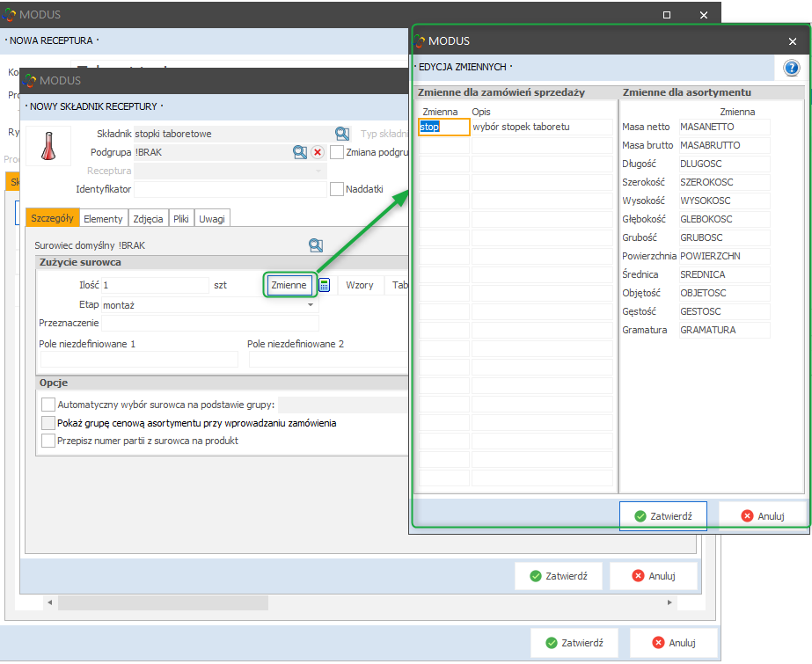Image resolution: width=812 pixels, height=664 pixels.
Task: Switch to the Elementy tab
Action: tap(103, 219)
